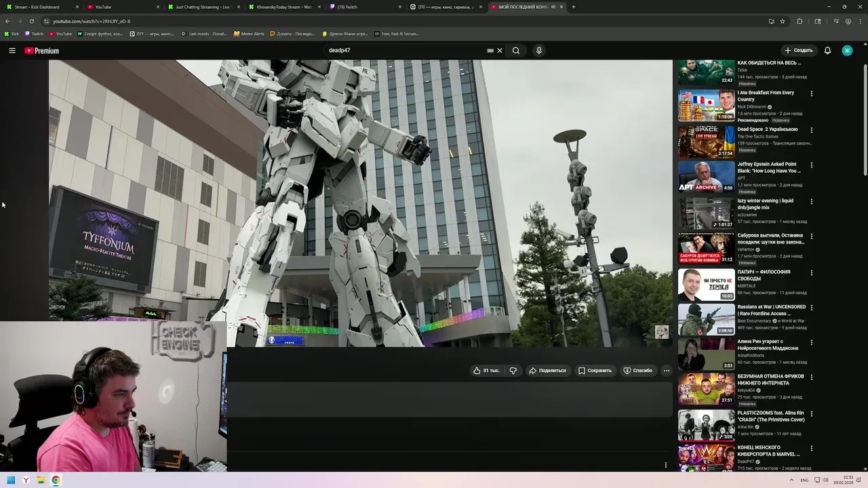The image size is (868, 488).
Task: Dislike the video with thumbs-down icon
Action: 513,371
